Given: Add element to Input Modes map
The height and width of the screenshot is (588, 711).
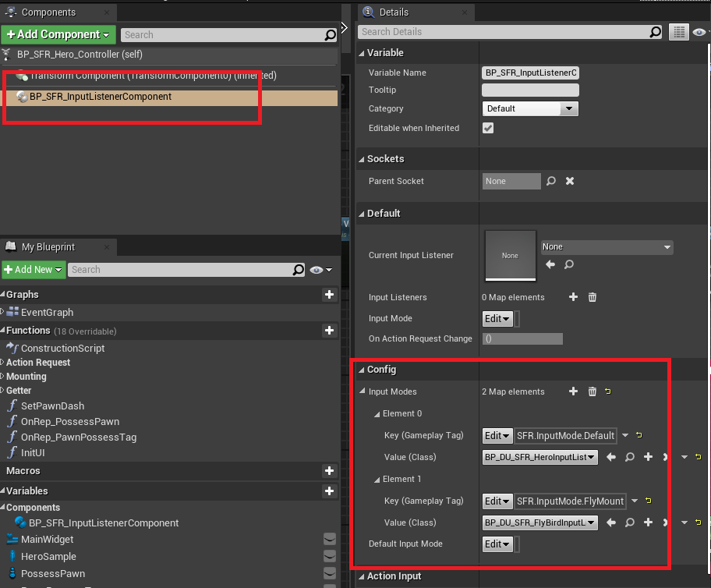Looking at the screenshot, I should tap(573, 391).
